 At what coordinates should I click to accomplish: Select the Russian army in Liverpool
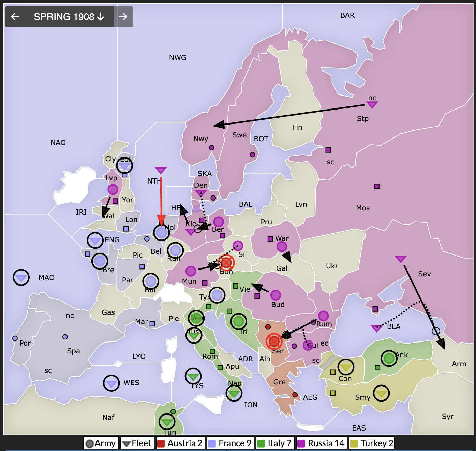(x=113, y=189)
